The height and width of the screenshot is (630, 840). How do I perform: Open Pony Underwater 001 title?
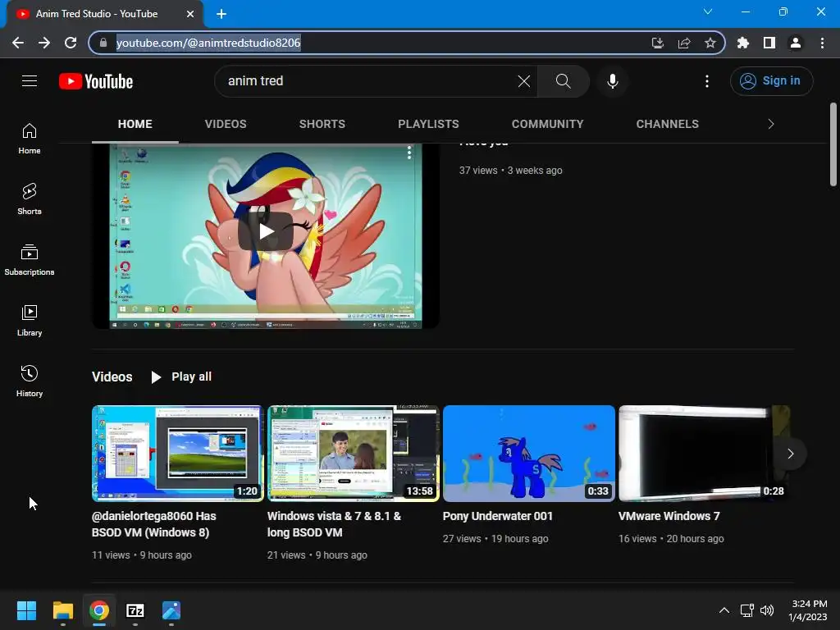498,516
